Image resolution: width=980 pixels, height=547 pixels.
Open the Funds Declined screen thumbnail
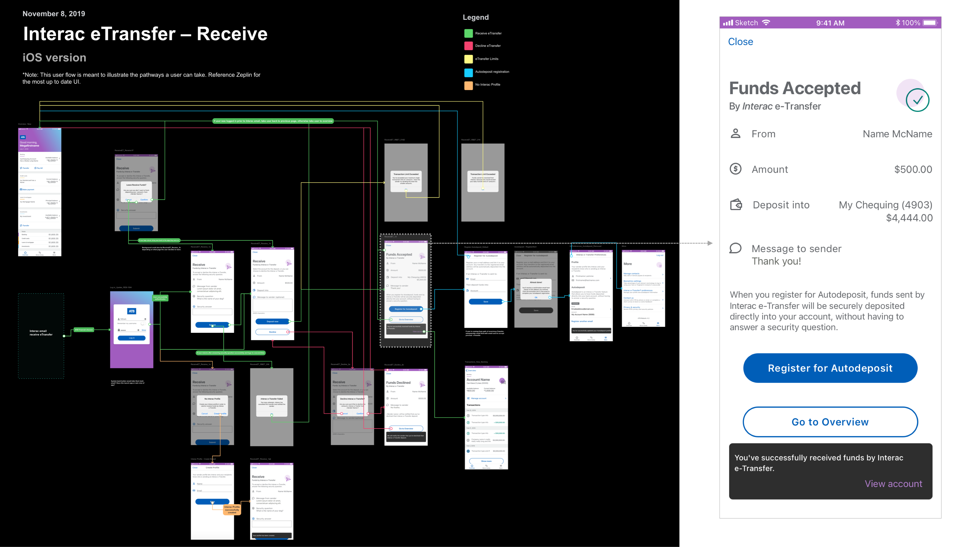(x=406, y=406)
